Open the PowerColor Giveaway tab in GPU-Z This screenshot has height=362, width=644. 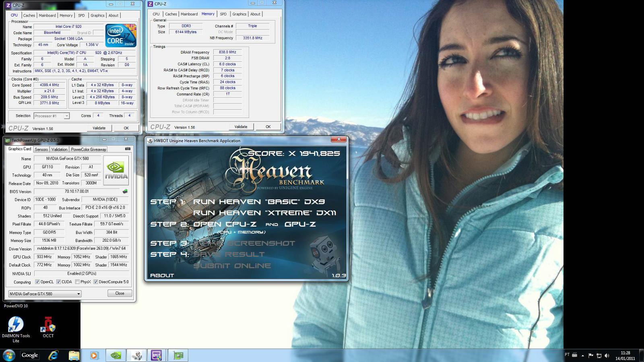click(x=89, y=149)
